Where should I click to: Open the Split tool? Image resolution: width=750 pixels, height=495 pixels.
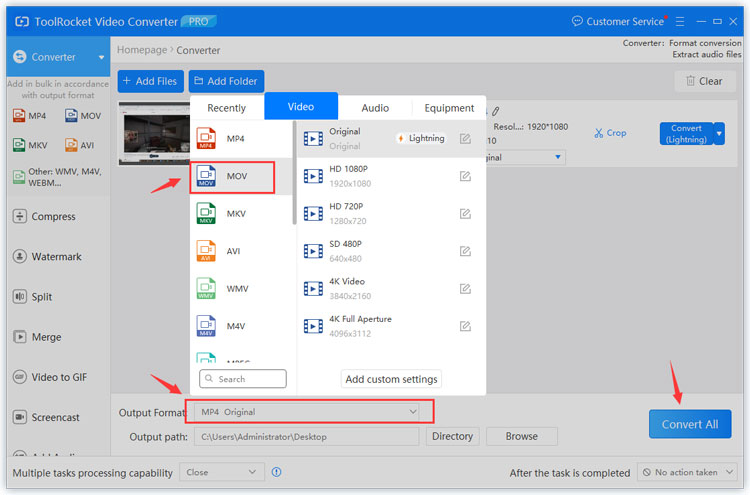[x=32, y=297]
